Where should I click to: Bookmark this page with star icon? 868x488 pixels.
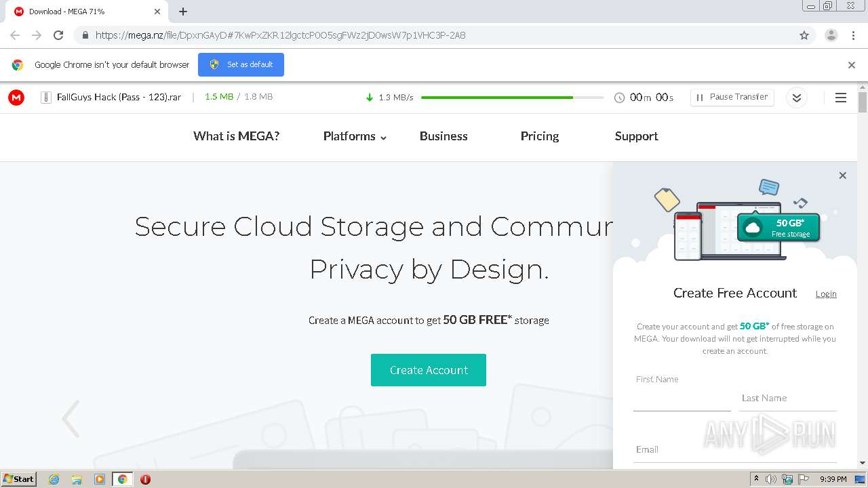pyautogui.click(x=804, y=35)
